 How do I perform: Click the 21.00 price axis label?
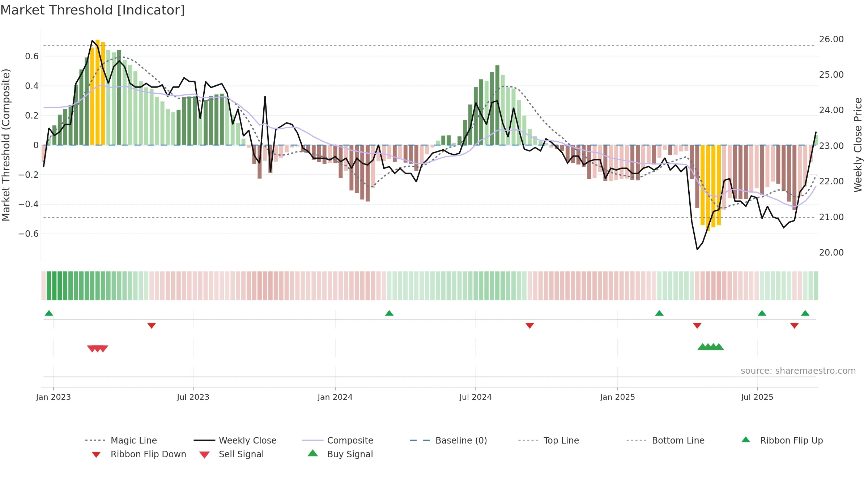tap(831, 217)
